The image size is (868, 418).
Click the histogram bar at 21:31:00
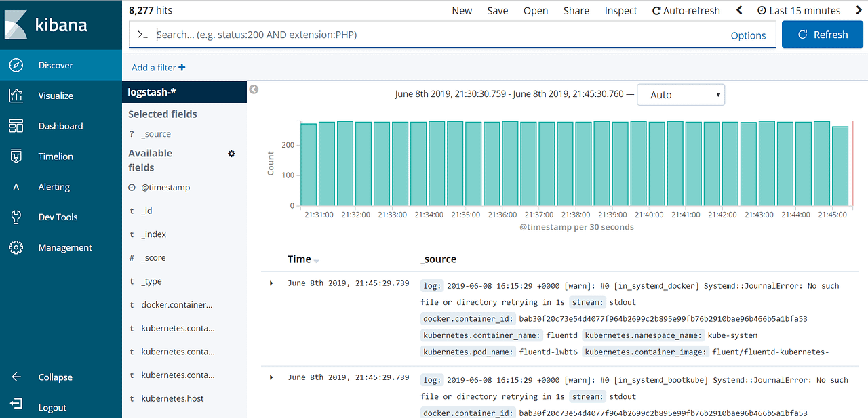coord(327,164)
